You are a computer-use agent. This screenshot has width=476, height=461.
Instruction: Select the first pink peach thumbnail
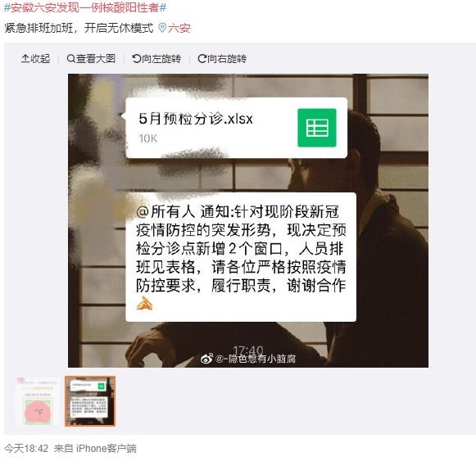38,401
